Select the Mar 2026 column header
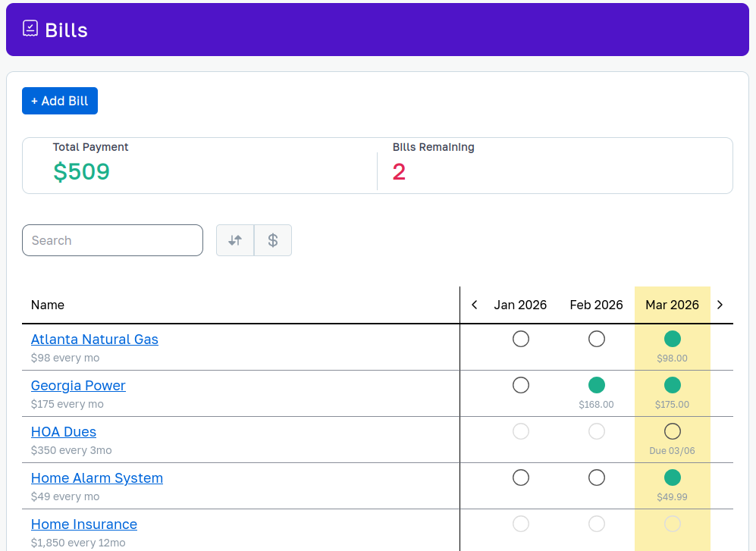 pyautogui.click(x=672, y=305)
